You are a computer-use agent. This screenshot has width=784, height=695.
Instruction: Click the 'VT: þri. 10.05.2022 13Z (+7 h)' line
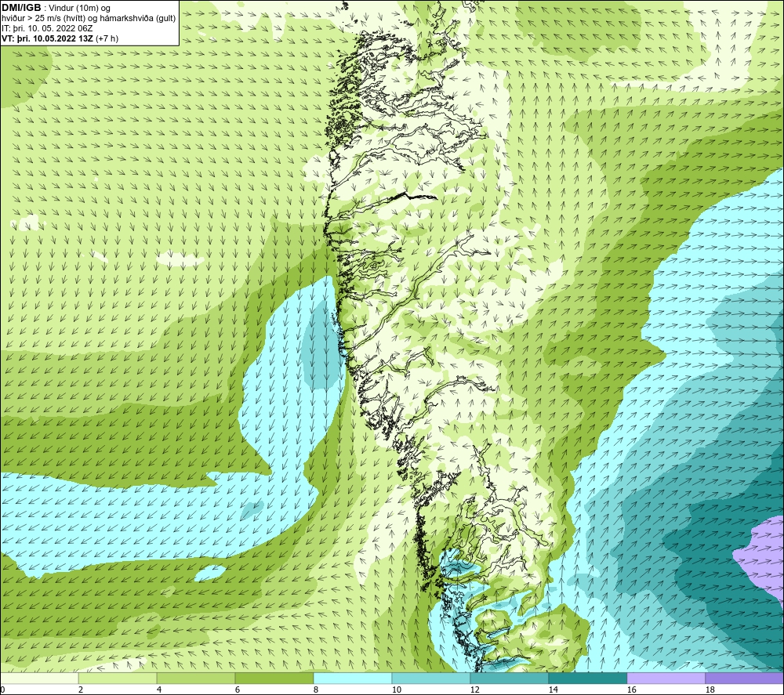click(60, 38)
